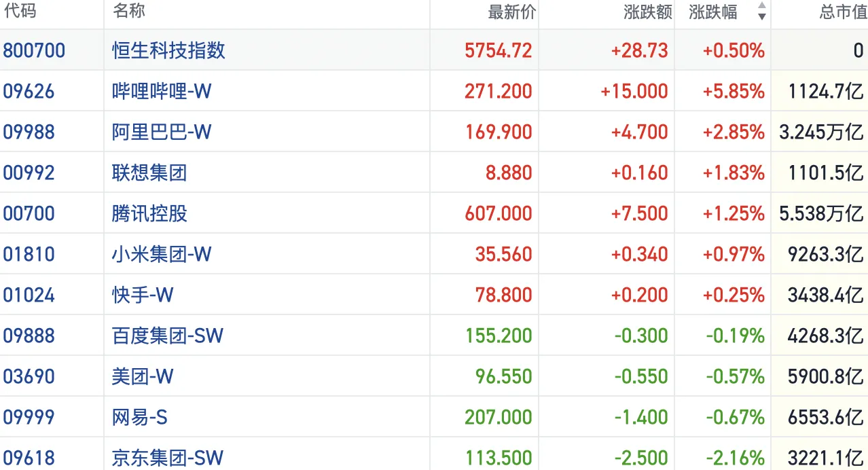Click stock code 09618
868x470 pixels.
pos(29,458)
